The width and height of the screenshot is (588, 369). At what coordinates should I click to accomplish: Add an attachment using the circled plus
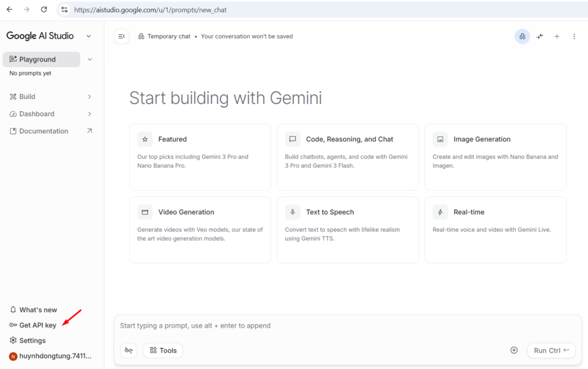514,349
